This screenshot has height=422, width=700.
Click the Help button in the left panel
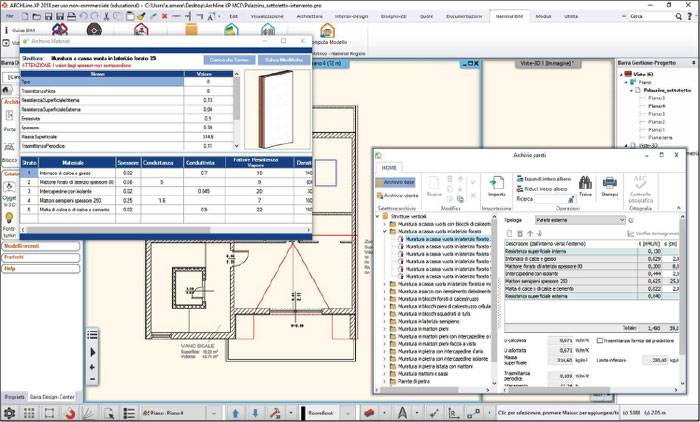tap(41, 268)
